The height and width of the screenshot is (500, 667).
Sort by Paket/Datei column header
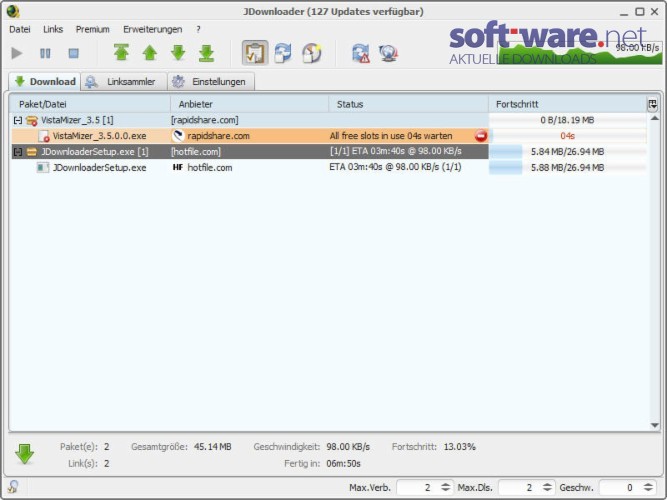90,104
